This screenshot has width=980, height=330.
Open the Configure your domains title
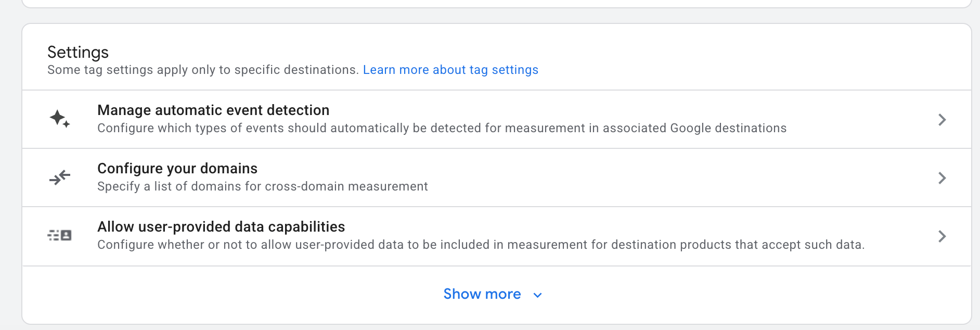177,169
